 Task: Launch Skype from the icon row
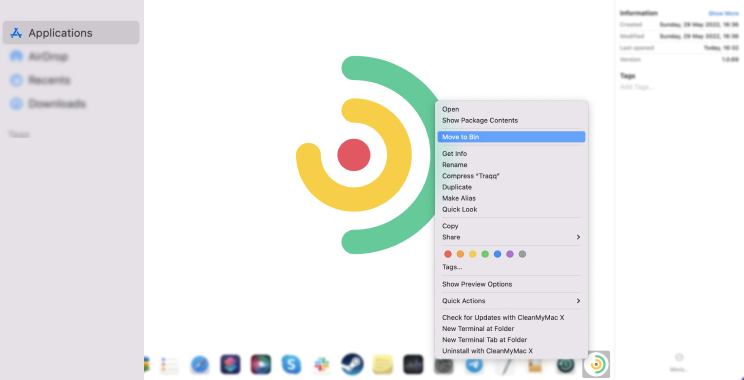(291, 365)
